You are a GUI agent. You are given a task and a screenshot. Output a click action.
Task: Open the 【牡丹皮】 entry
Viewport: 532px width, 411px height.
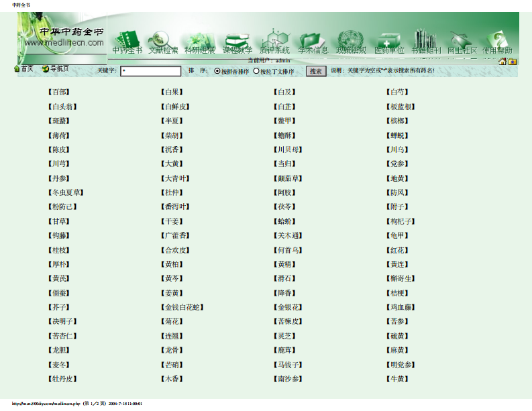(62, 379)
